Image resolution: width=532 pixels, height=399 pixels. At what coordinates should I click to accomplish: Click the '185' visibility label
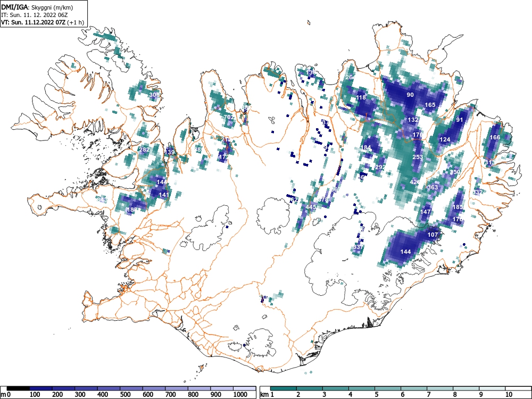[x=458, y=207]
